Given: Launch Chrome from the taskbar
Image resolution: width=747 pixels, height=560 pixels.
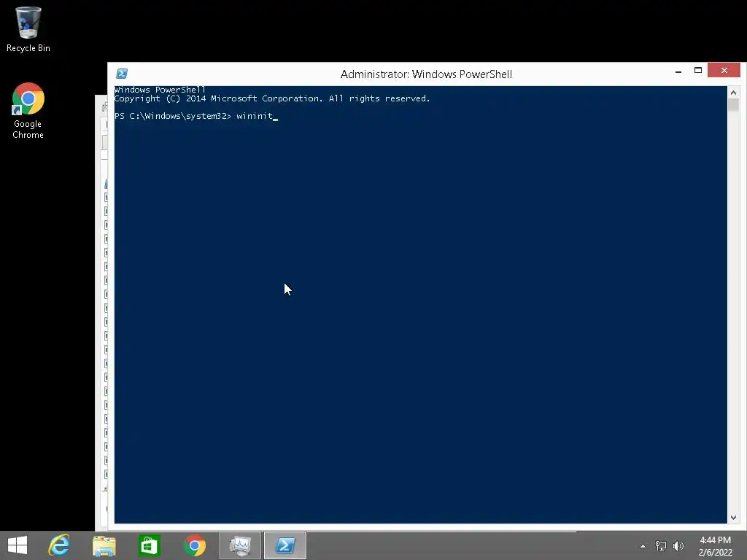Looking at the screenshot, I should pos(195,545).
